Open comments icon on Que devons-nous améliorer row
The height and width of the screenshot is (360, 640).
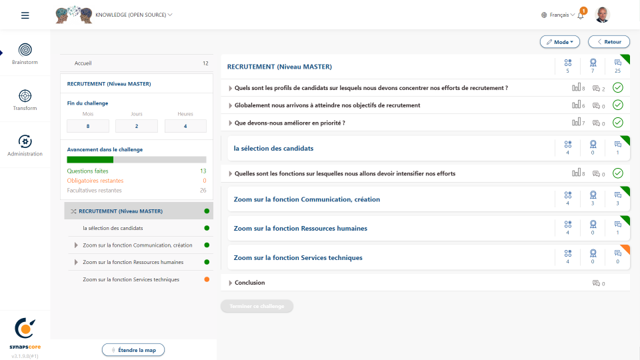pos(596,123)
